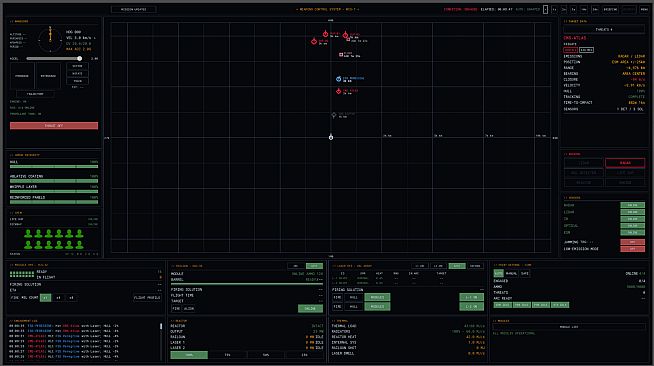This screenshot has height=366, width=654.
Task: Switch laser mode to AUTO
Action: pyautogui.click(x=457, y=266)
